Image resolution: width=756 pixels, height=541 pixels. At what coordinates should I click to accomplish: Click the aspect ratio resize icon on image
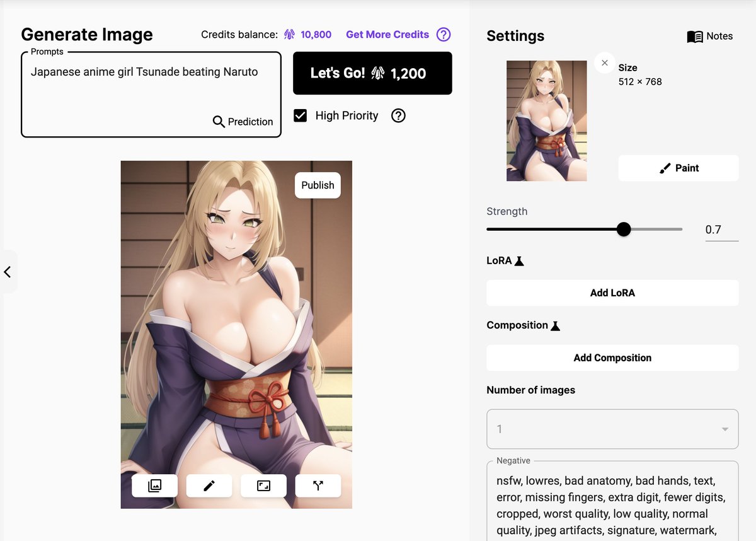263,486
